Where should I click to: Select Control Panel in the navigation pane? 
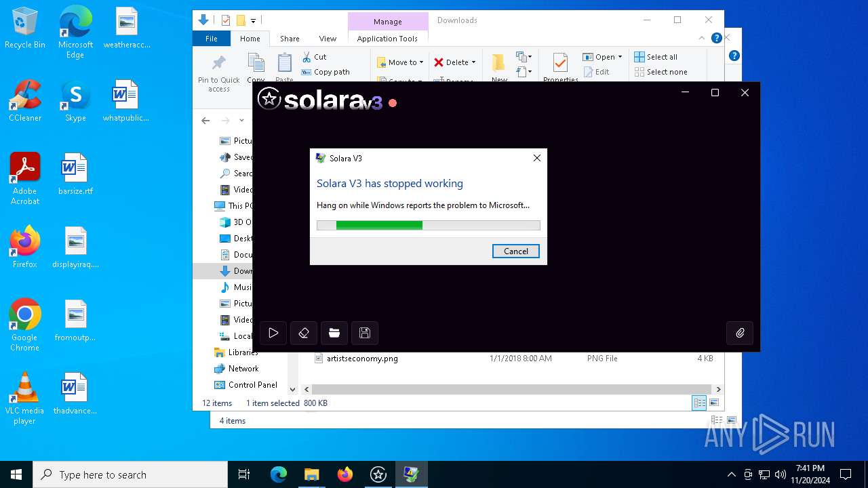[245, 385]
